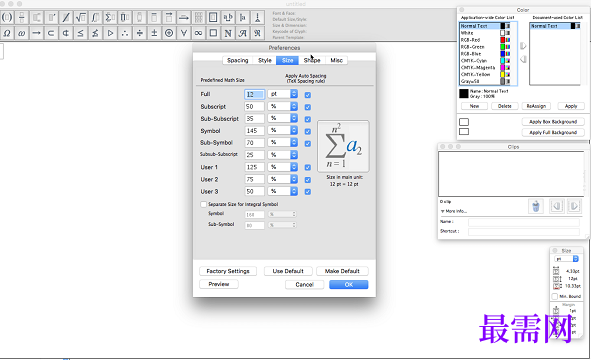Open the triangle symbol palette
This screenshot has width=591, height=360.
[110, 33]
